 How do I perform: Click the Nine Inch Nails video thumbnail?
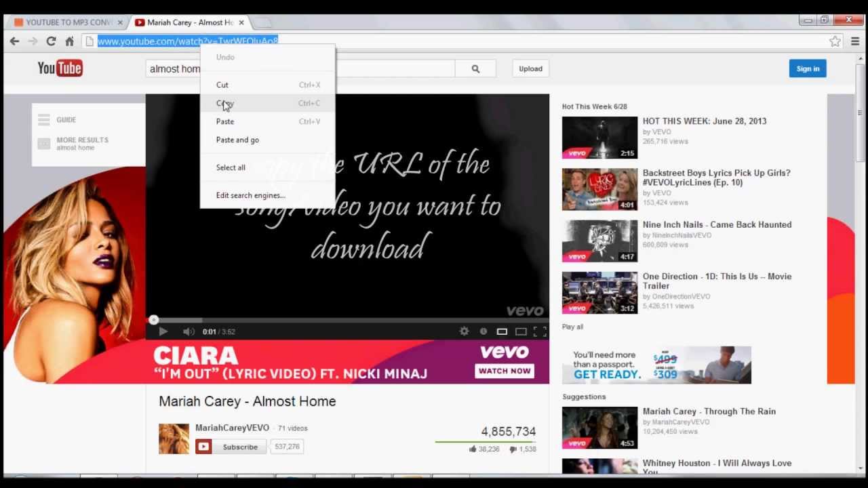599,241
